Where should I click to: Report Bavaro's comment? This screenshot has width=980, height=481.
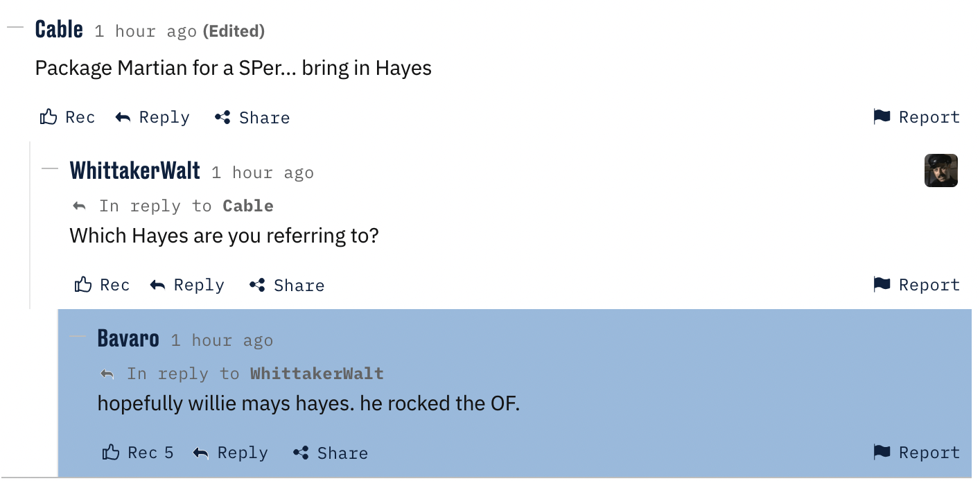[x=917, y=453]
